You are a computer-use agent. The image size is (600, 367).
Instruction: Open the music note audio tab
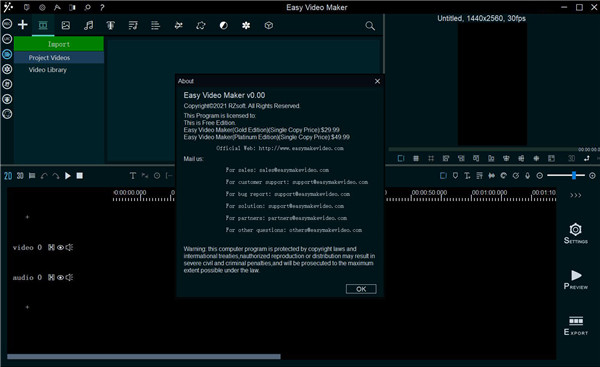tap(88, 25)
